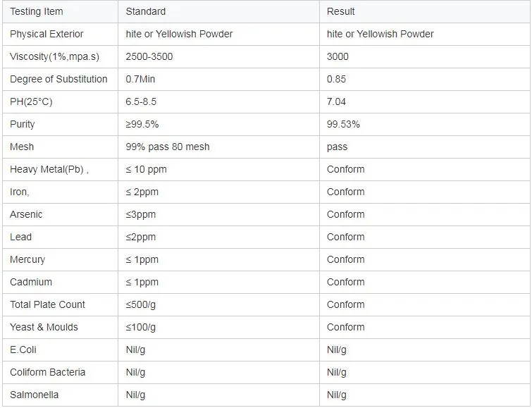Screen dimensions: 532x408
Task: Click the Viscosity result value 3000
Action: tap(338, 56)
